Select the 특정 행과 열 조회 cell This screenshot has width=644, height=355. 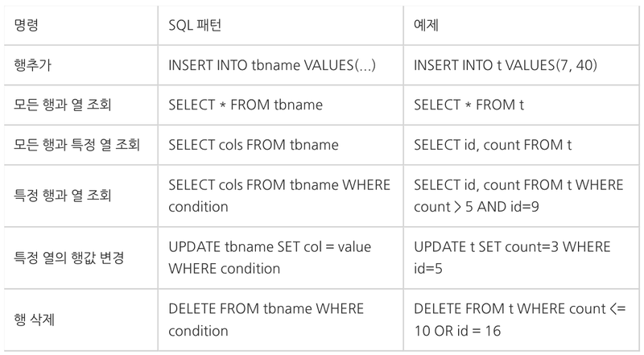click(x=63, y=195)
